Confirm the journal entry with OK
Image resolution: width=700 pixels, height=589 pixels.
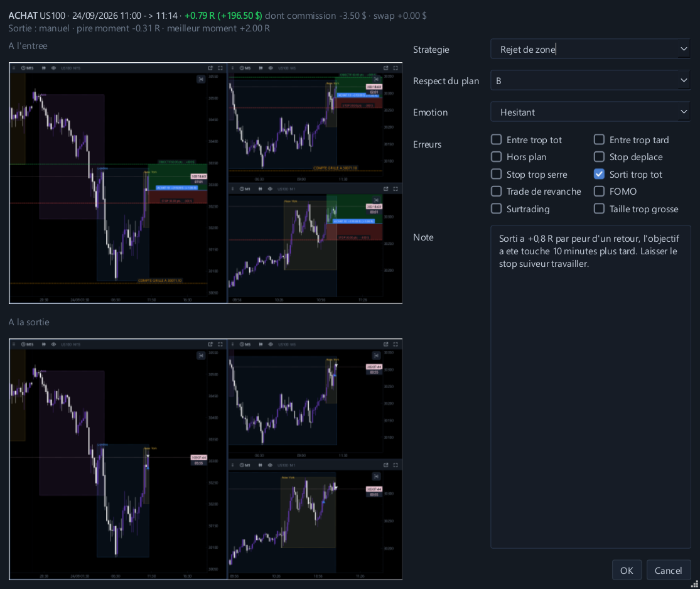[x=627, y=570]
